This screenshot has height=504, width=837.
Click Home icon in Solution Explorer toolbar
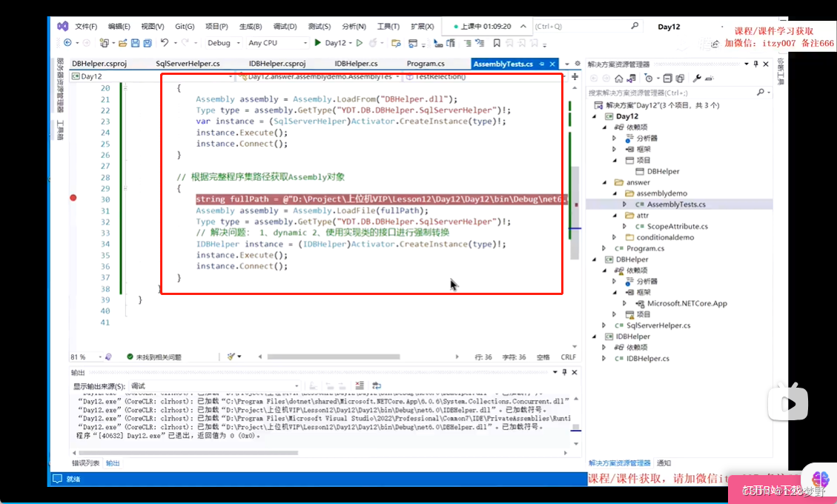(x=619, y=79)
